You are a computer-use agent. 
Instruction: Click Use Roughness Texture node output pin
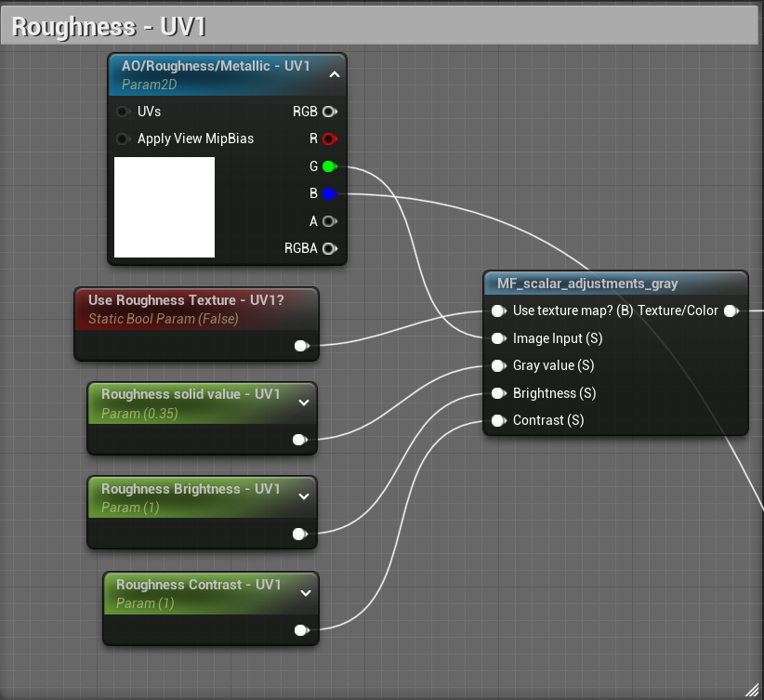tap(302, 346)
